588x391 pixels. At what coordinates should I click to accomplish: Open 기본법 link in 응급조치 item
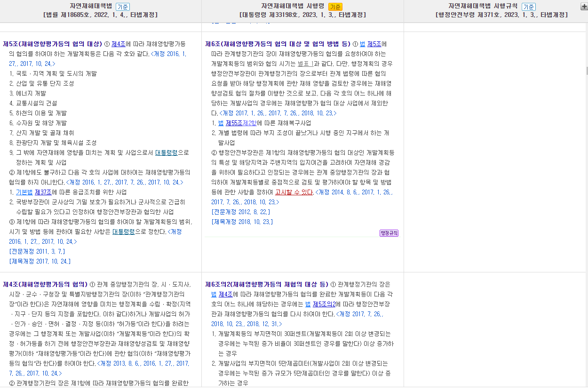tap(24, 192)
